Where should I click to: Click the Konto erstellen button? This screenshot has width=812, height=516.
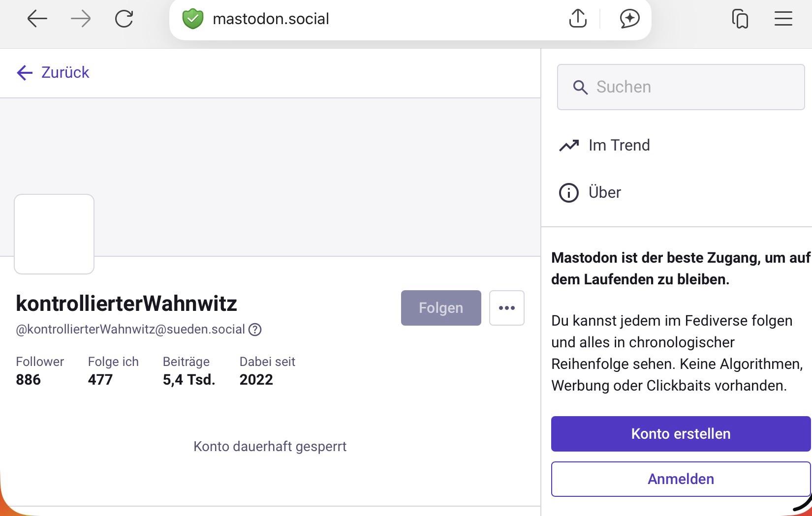click(681, 434)
